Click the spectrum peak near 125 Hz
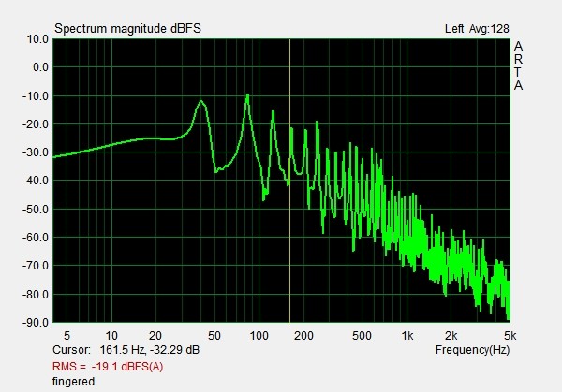Viewport: 562px width, 392px height. point(274,112)
